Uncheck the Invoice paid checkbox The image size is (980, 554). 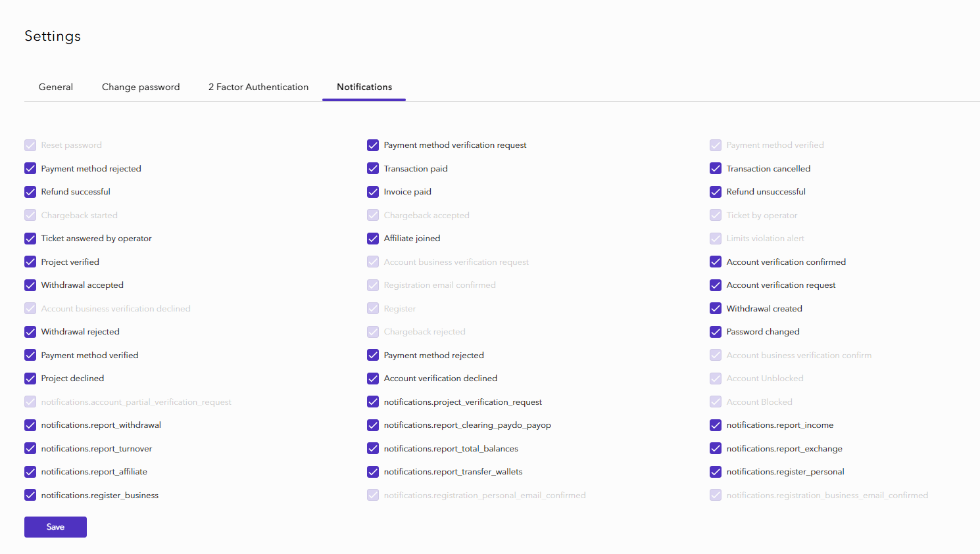(373, 192)
